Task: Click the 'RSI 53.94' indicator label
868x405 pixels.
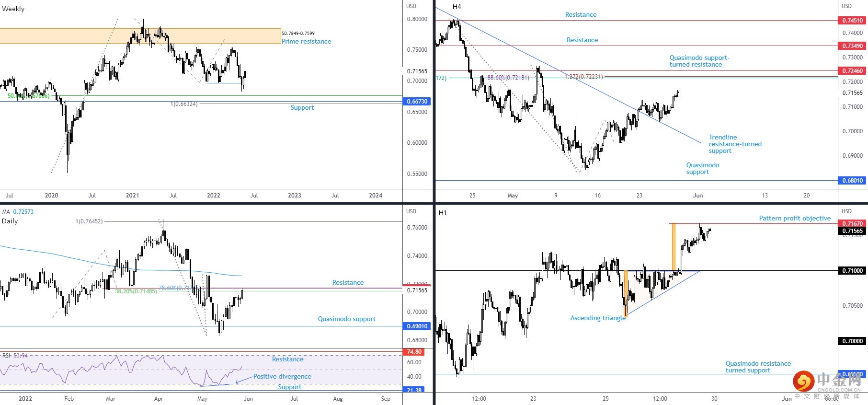Action: [x=15, y=356]
